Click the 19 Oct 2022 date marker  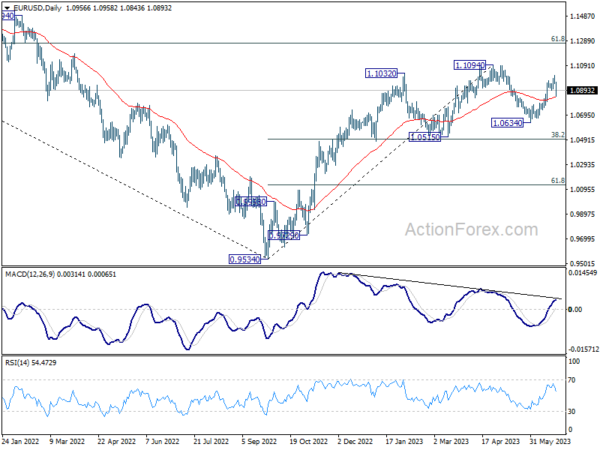308,441
